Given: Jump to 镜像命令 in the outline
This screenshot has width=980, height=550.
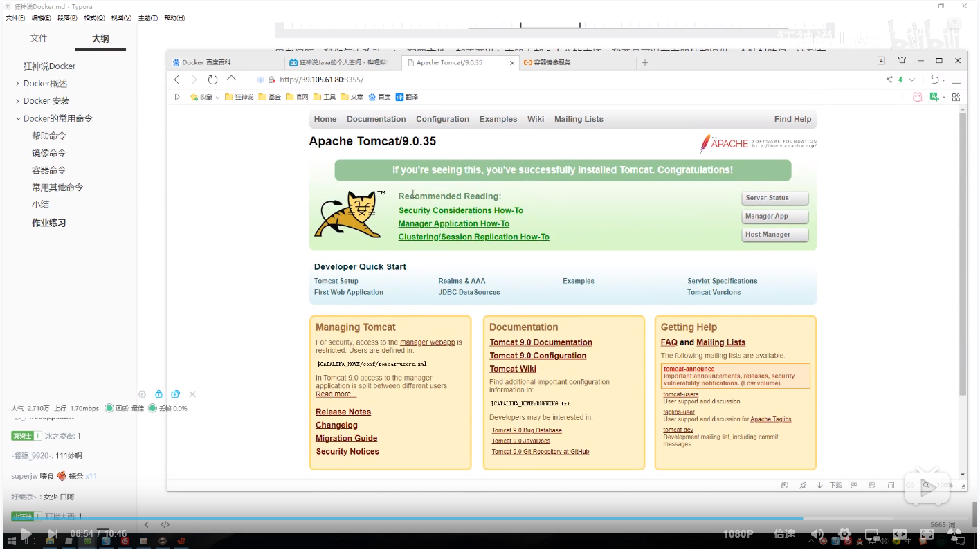Looking at the screenshot, I should pos(48,153).
